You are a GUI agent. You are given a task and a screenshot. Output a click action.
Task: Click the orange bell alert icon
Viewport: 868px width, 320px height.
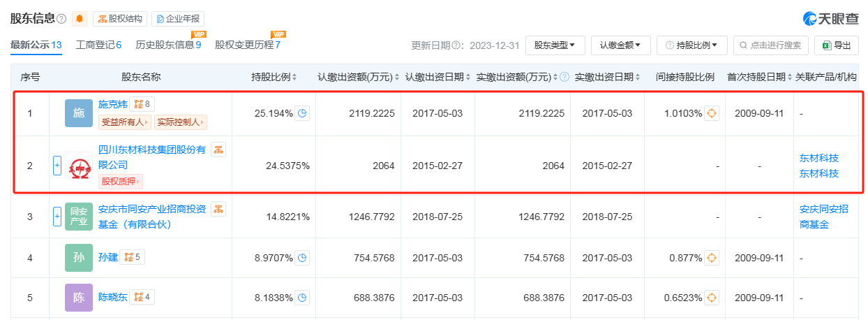pos(79,19)
